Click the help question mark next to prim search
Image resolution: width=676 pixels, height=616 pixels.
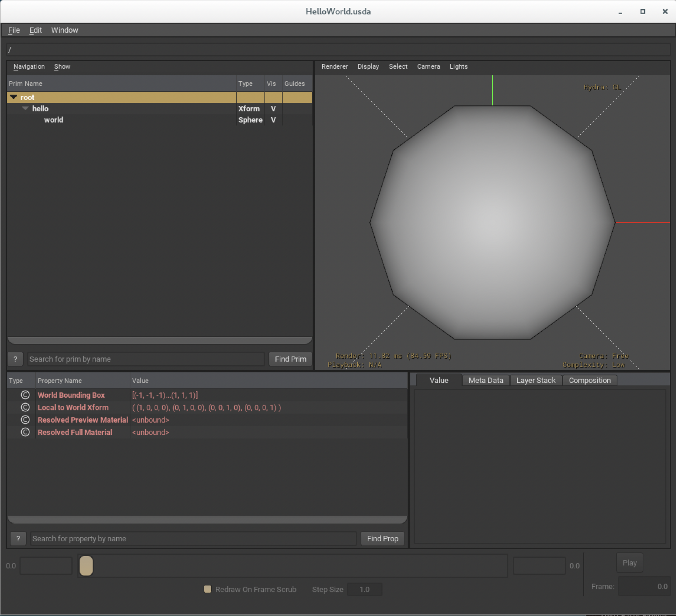point(15,359)
